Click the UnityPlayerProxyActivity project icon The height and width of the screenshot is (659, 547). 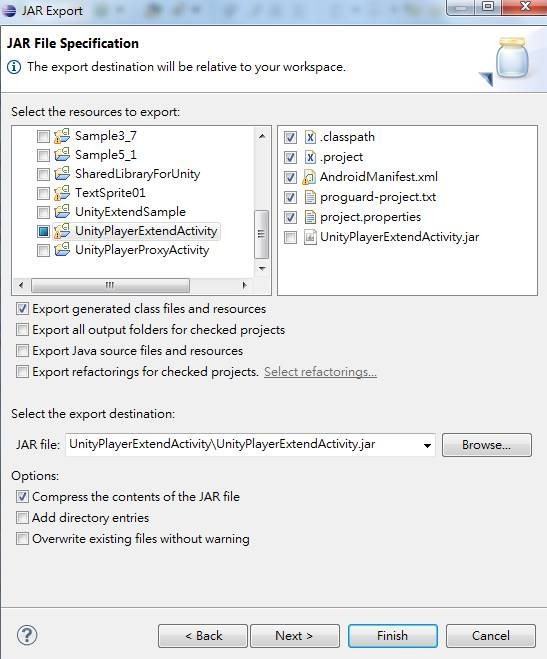coord(62,250)
